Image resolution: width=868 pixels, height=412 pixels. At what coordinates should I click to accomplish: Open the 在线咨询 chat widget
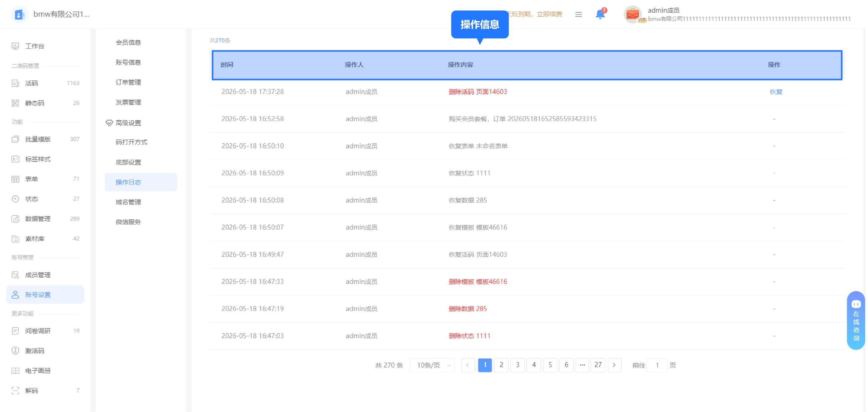pos(856,320)
